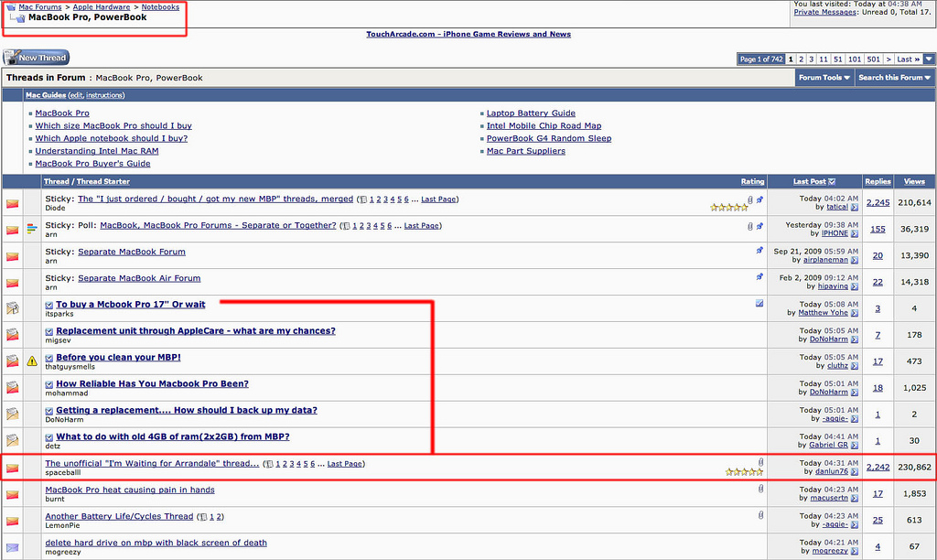Open Private Messages link
Image resolution: width=937 pixels, height=560 pixels.
coord(824,12)
